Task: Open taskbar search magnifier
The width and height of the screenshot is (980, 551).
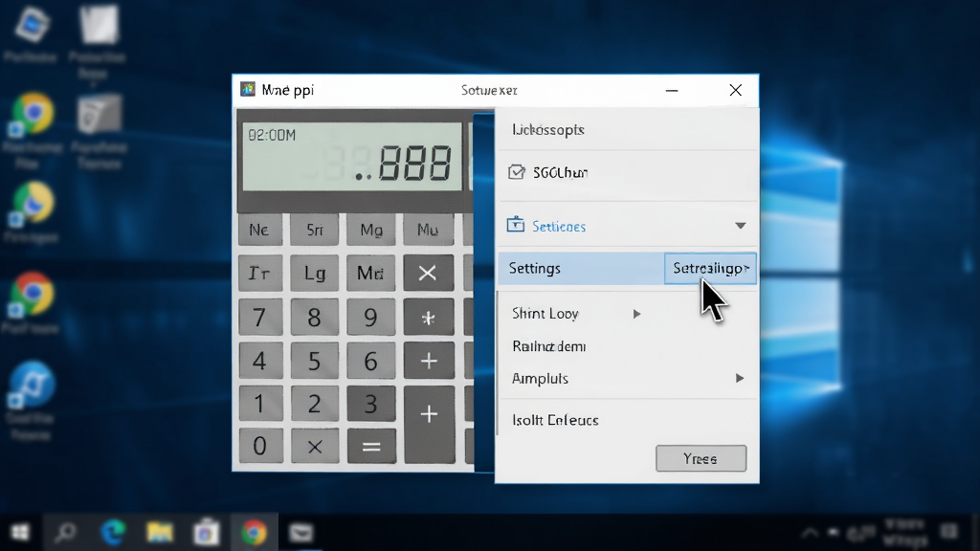Action: [x=65, y=532]
